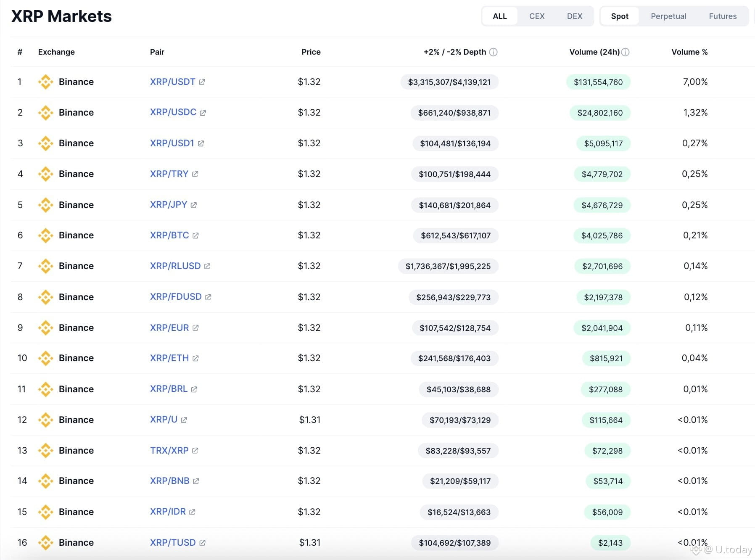Open external link icon next to XRP/BRL

[194, 389]
